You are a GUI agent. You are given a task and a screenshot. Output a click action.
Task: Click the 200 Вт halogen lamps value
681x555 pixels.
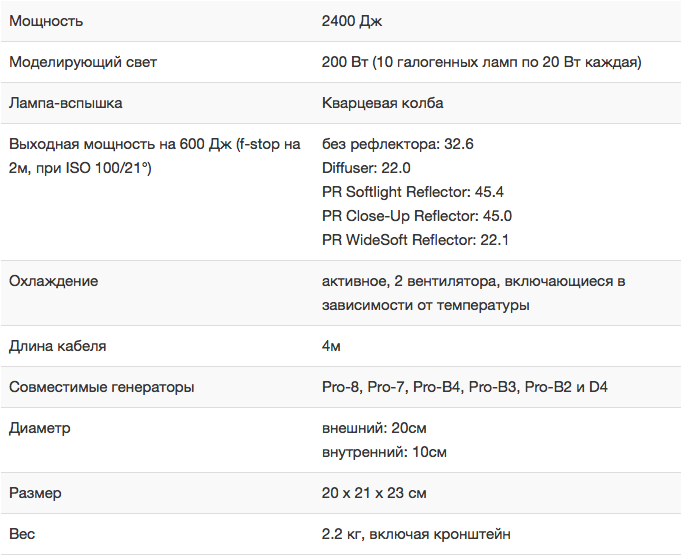(481, 62)
